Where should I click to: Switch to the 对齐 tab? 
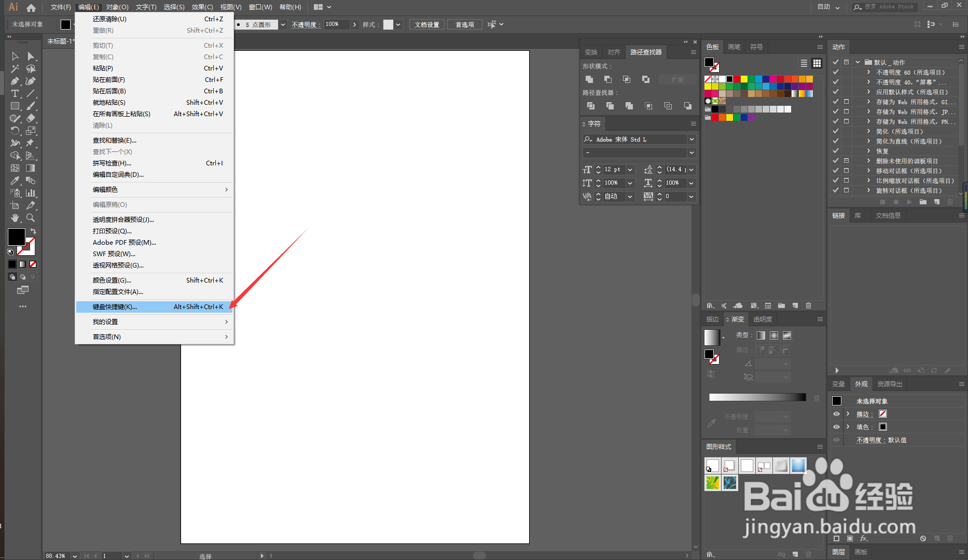614,52
